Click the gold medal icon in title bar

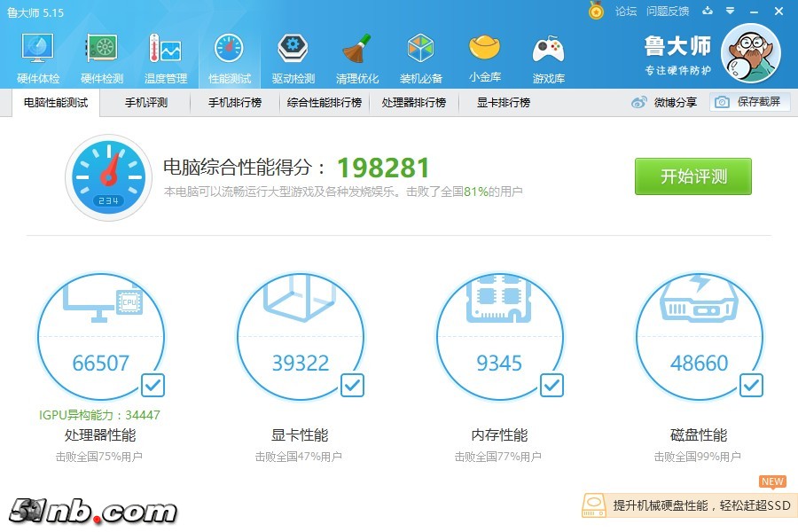[597, 12]
